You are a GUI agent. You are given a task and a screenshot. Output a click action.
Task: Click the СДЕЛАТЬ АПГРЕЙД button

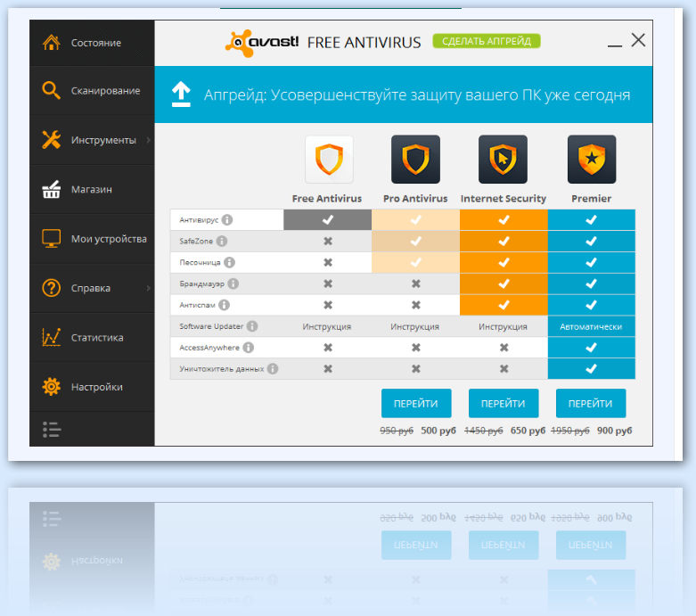[x=487, y=41]
